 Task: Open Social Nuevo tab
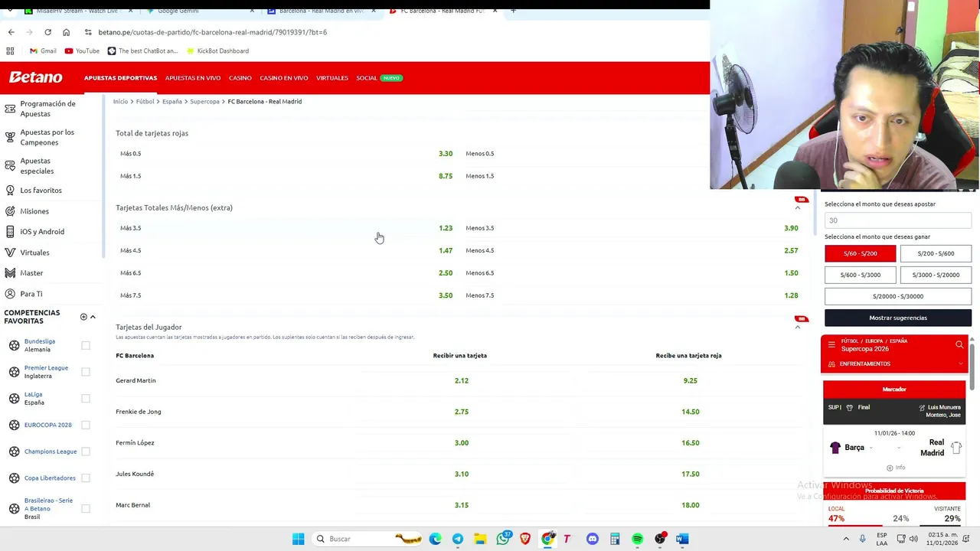coord(379,78)
